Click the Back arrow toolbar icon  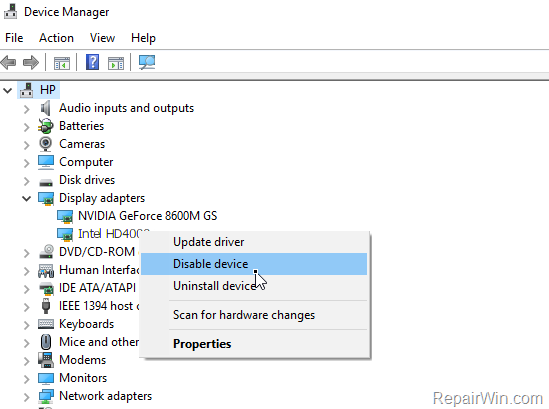click(x=8, y=63)
